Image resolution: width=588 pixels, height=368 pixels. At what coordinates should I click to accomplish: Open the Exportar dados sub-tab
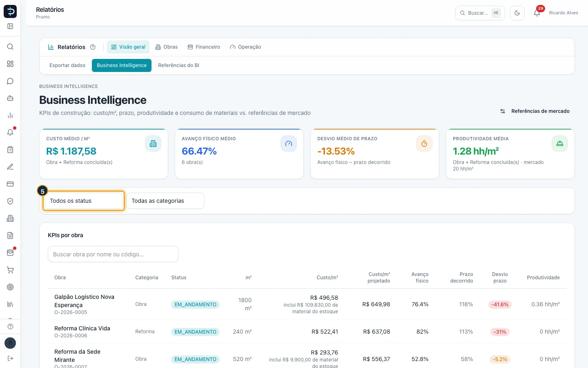coord(67,65)
